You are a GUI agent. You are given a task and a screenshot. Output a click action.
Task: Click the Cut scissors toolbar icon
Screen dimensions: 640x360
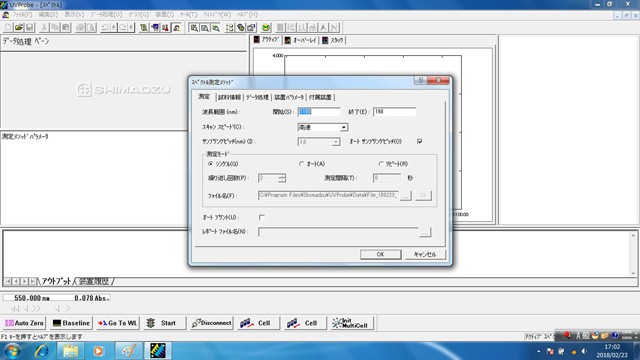click(x=44, y=28)
